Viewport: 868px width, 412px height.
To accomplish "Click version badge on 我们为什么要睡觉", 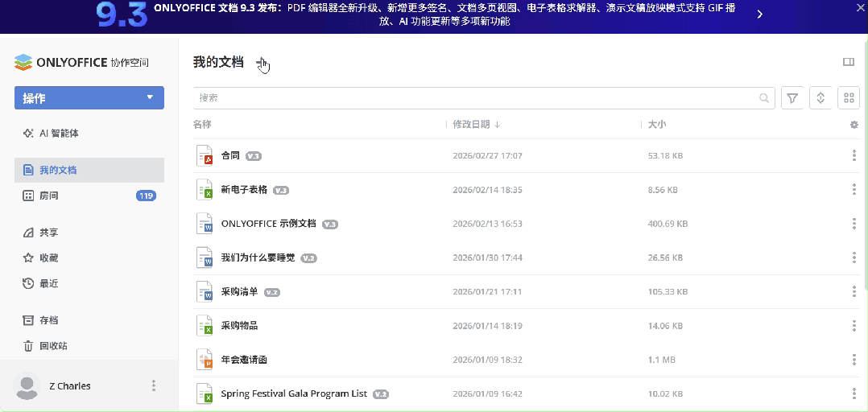I will (x=309, y=258).
